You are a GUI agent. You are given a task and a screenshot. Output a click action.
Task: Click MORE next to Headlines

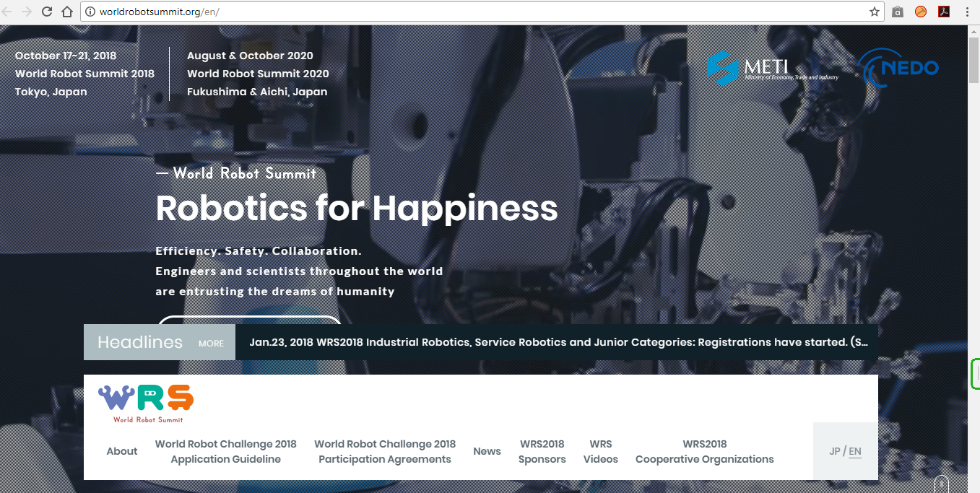(x=211, y=344)
